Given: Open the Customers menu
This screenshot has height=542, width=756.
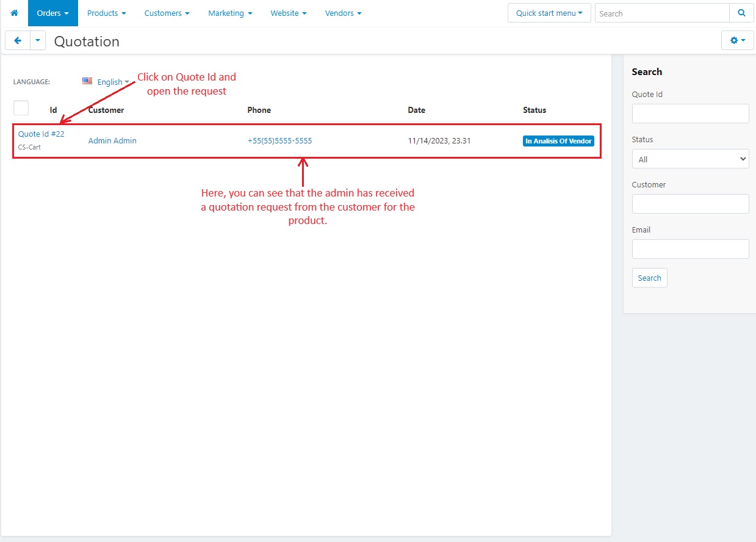Looking at the screenshot, I should tap(167, 13).
